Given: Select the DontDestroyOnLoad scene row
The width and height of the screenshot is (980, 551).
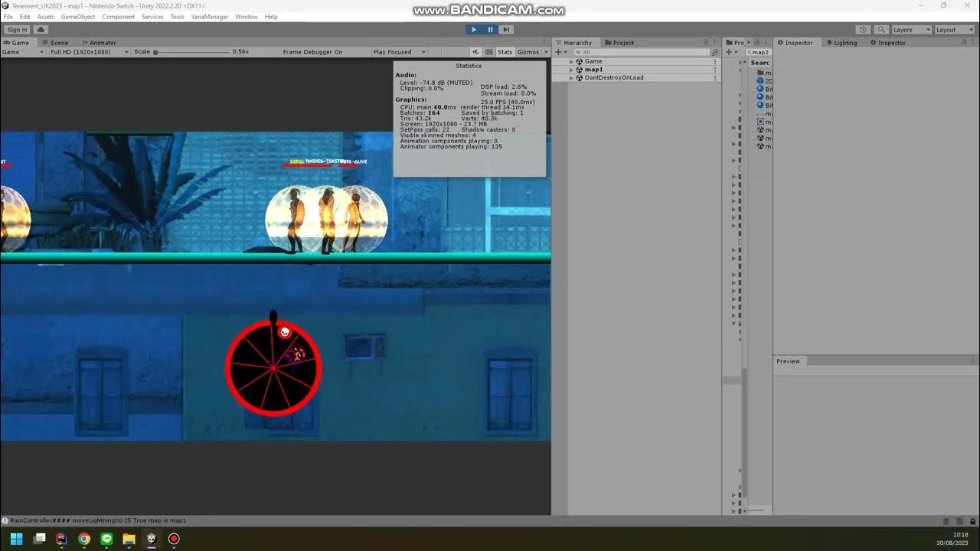Looking at the screenshot, I should pos(636,78).
